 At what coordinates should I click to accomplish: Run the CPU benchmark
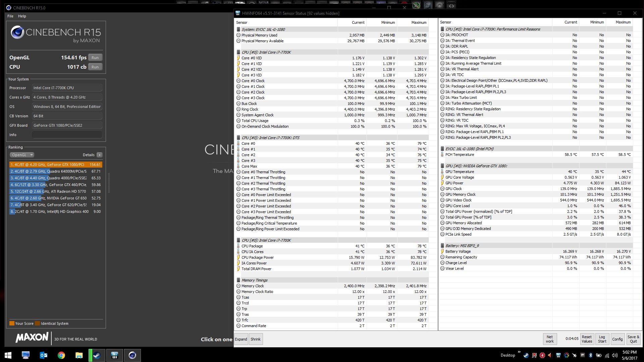[x=95, y=67]
